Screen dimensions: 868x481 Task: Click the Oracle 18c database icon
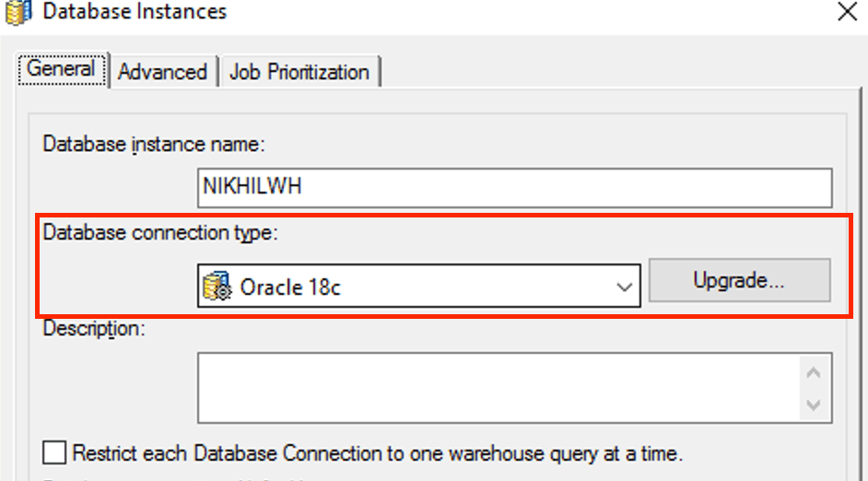click(x=217, y=287)
